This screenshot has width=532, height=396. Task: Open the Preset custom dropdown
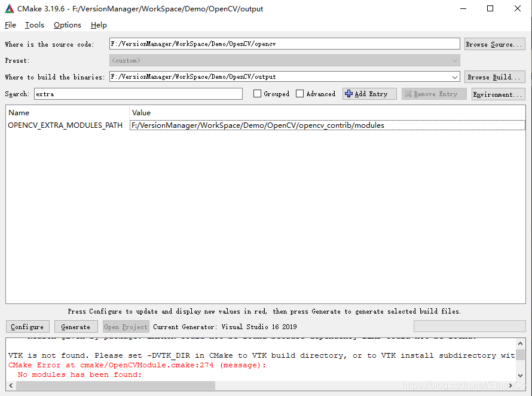[285, 61]
